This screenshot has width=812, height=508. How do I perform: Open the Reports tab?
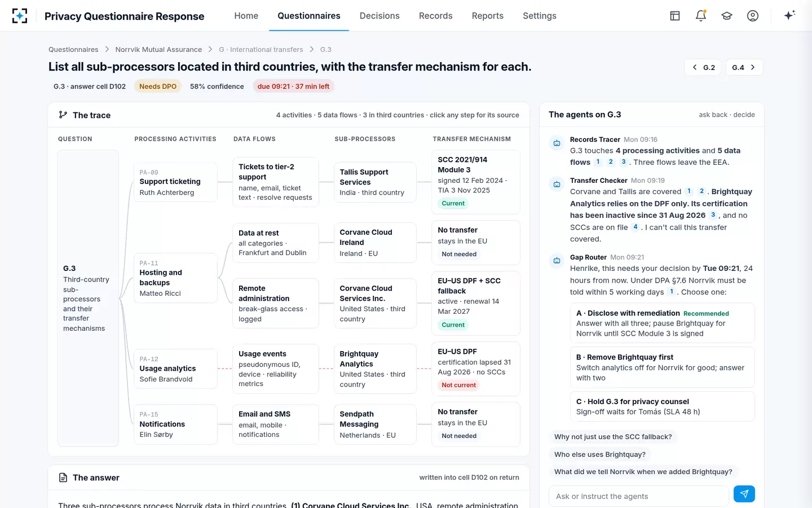tap(488, 16)
